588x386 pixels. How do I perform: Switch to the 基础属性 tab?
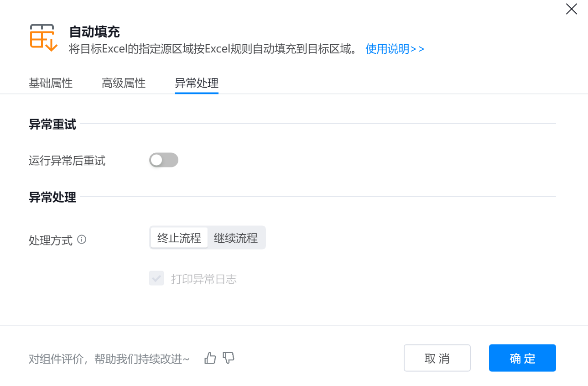51,83
